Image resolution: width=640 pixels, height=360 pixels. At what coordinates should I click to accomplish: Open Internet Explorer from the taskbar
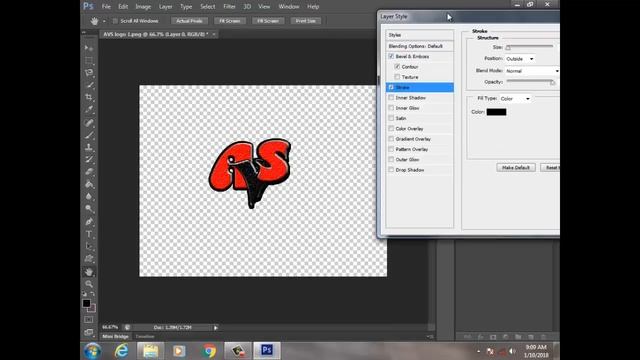(x=121, y=351)
